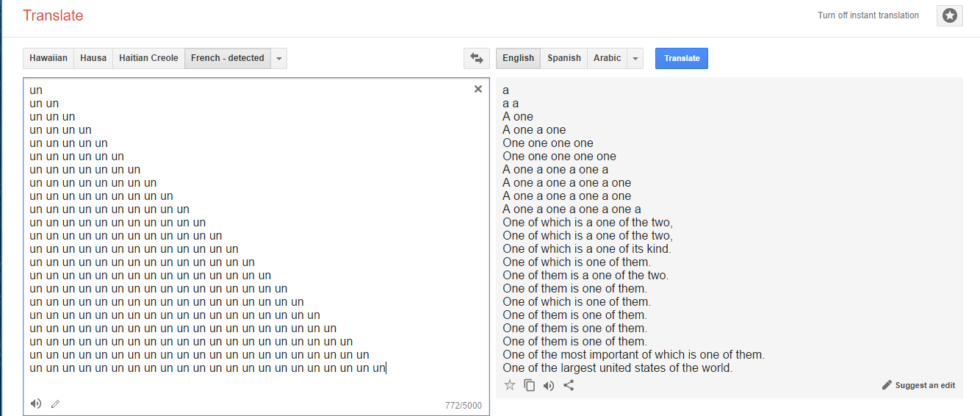
Task: Swap source and target languages
Action: click(477, 58)
